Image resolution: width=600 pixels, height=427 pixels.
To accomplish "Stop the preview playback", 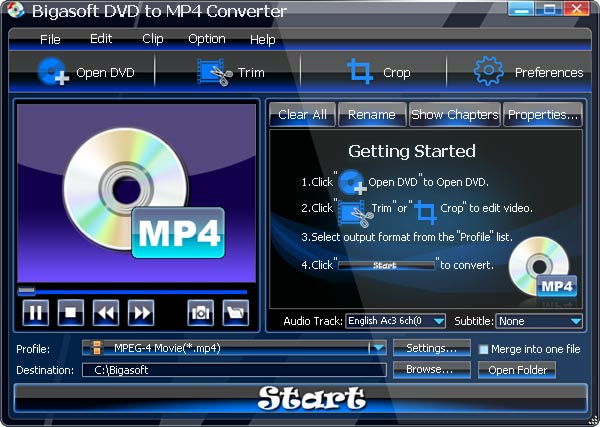I will click(71, 313).
